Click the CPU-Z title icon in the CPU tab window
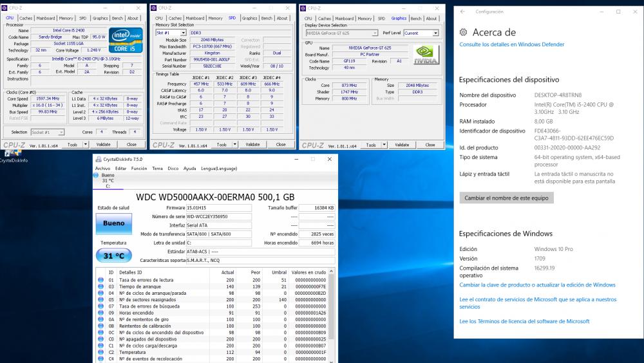644x363 pixels. click(x=5, y=8)
